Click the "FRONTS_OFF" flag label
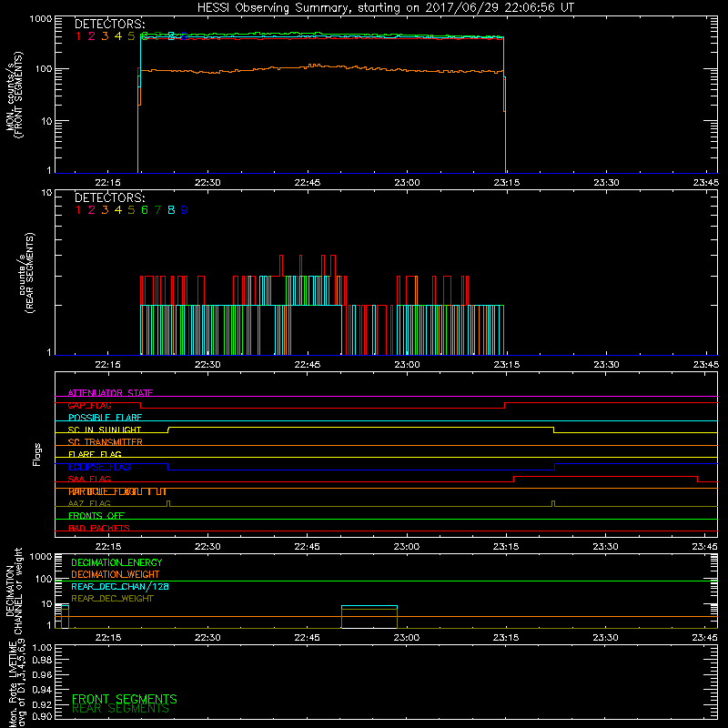Image resolution: width=728 pixels, height=728 pixels. [x=96, y=516]
